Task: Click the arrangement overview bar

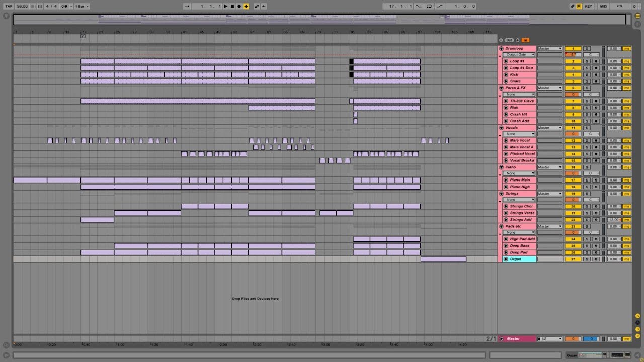Action: [x=319, y=20]
